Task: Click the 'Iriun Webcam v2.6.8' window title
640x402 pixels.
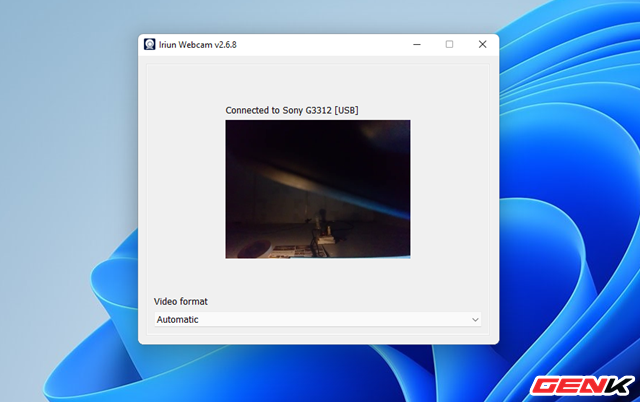Action: pyautogui.click(x=198, y=45)
